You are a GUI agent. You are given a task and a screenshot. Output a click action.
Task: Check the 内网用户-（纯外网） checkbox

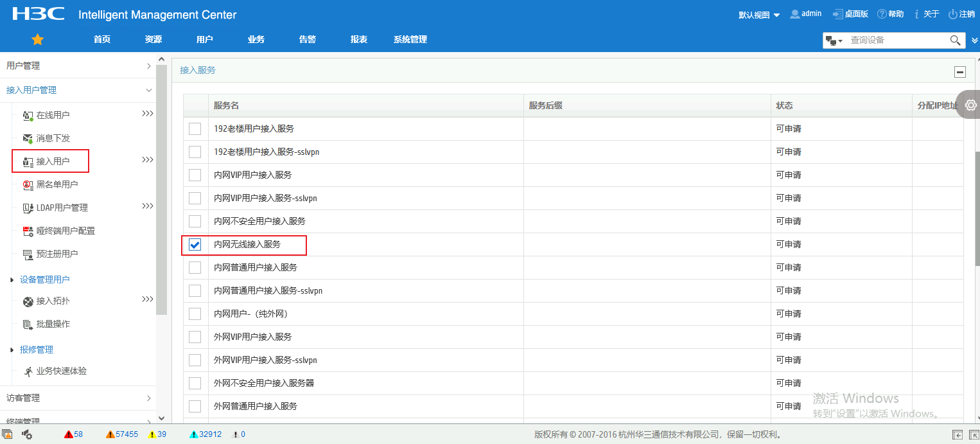(x=195, y=314)
